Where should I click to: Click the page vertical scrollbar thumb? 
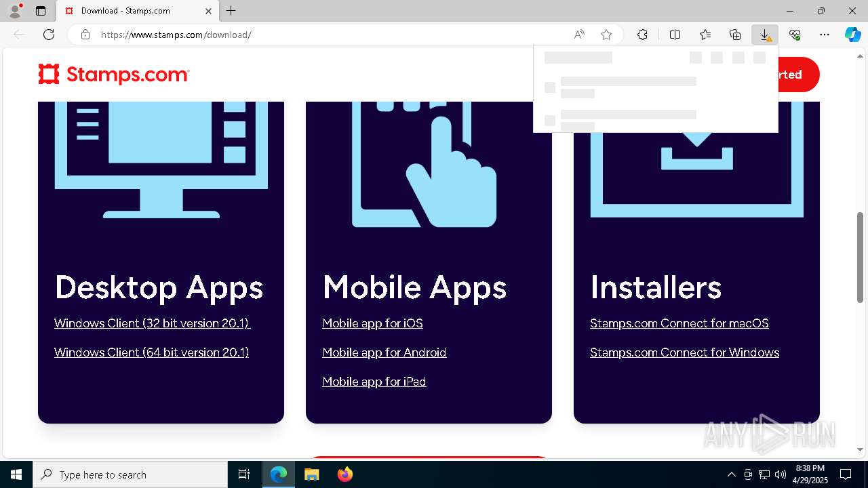coord(861,258)
